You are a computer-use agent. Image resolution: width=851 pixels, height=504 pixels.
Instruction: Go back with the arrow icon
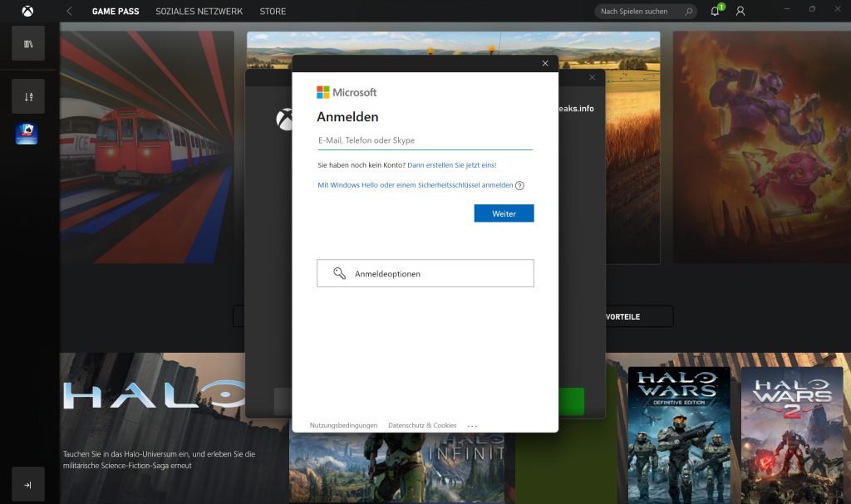pyautogui.click(x=69, y=11)
